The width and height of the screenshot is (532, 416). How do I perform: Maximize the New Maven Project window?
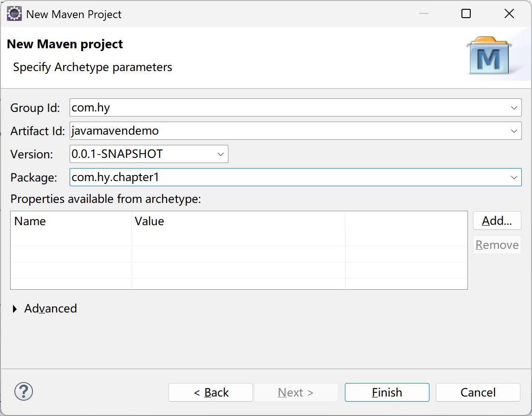point(466,13)
